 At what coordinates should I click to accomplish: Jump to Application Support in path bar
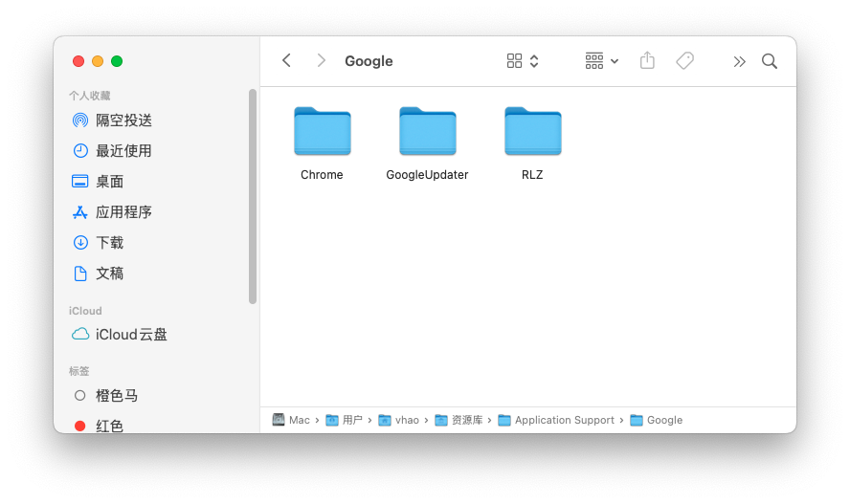[566, 420]
